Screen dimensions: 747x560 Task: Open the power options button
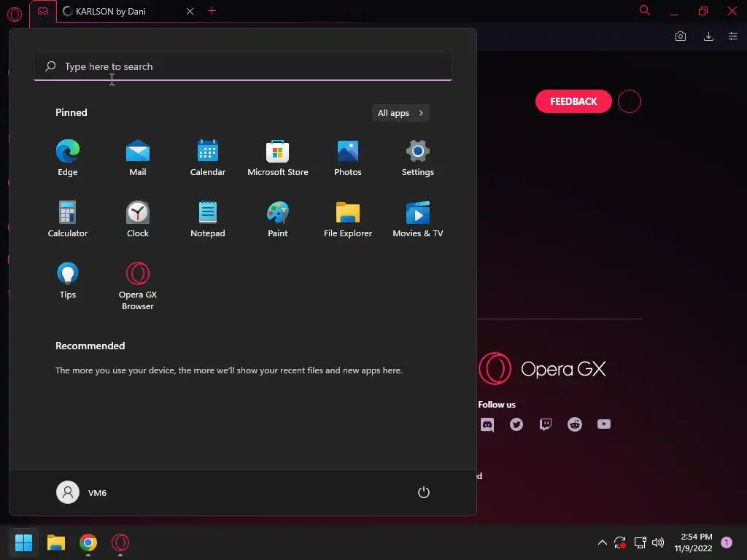point(424,492)
